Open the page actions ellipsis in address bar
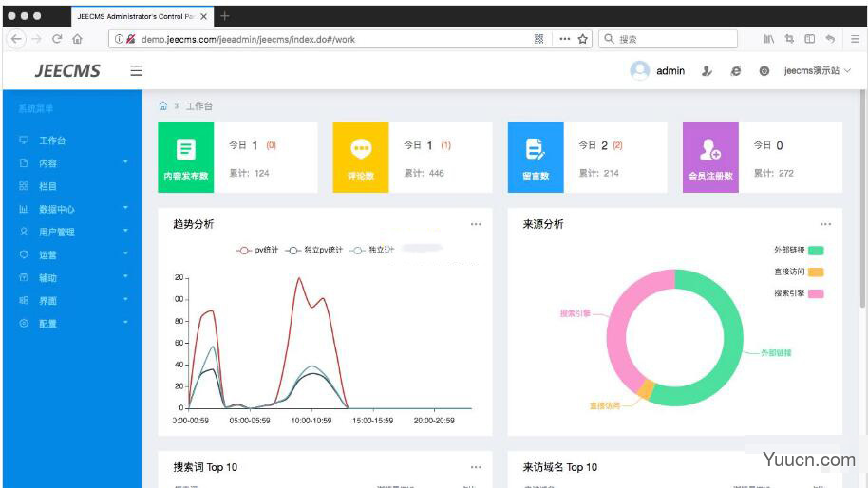Image resolution: width=868 pixels, height=488 pixels. click(565, 39)
